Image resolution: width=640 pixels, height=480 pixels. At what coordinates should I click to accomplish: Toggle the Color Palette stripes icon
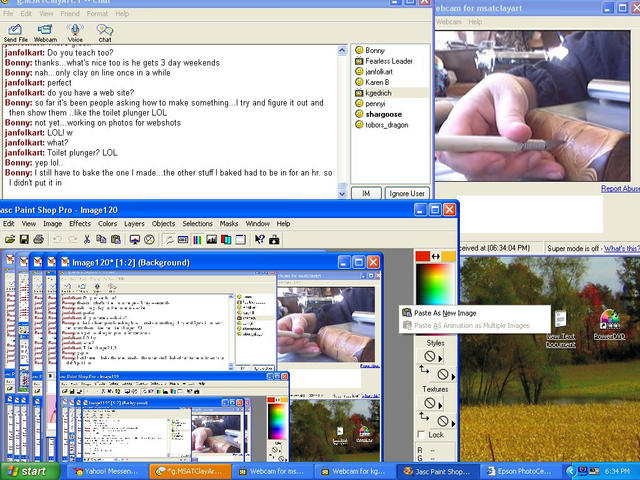click(197, 240)
